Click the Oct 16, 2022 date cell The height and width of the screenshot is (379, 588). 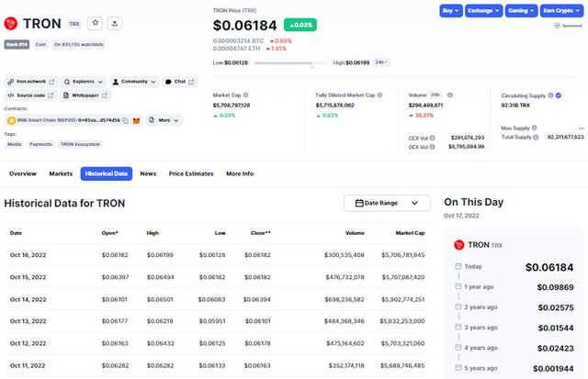pyautogui.click(x=28, y=255)
